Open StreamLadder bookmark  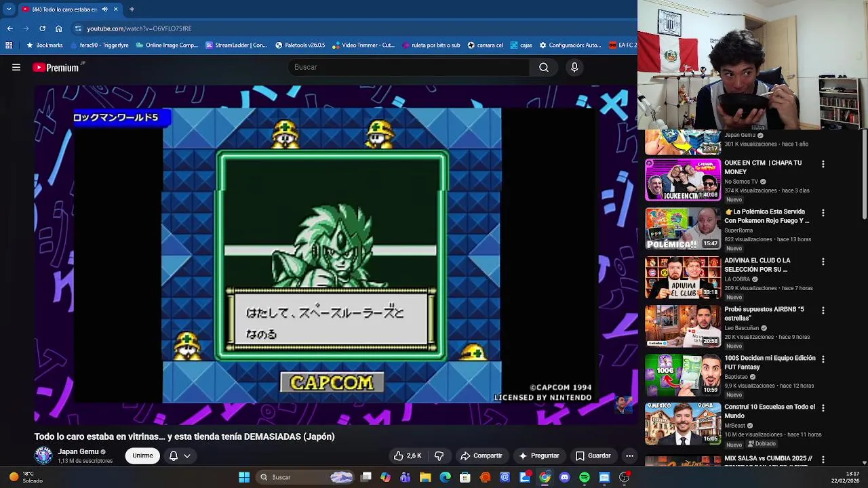(236, 45)
